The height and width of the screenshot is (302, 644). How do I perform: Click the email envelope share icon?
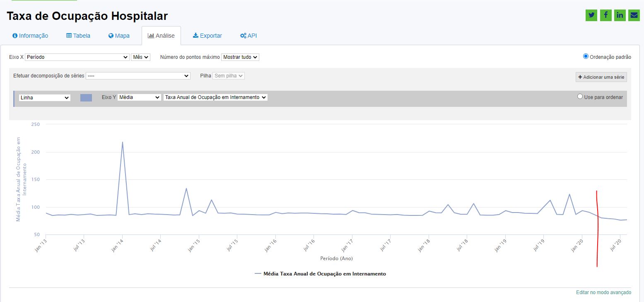[x=634, y=15]
